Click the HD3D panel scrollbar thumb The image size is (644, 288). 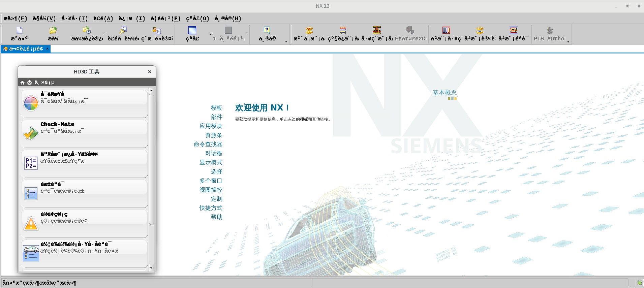151,159
